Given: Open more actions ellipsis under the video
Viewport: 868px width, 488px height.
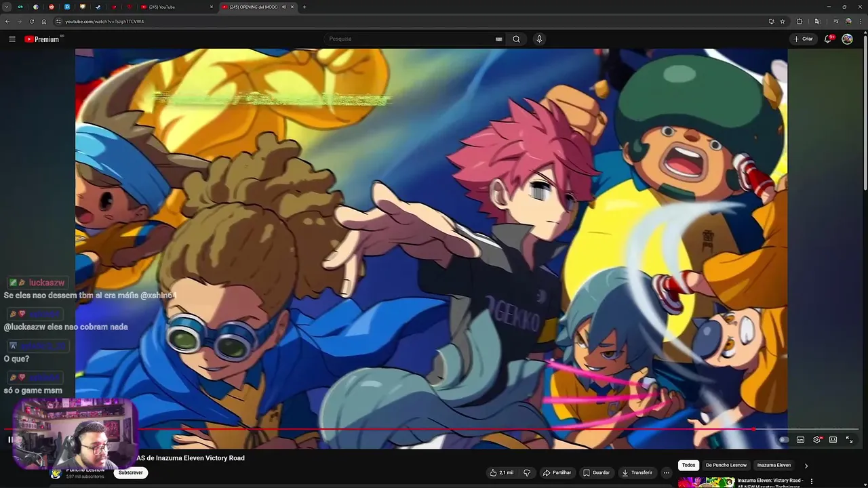Looking at the screenshot, I should point(667,472).
